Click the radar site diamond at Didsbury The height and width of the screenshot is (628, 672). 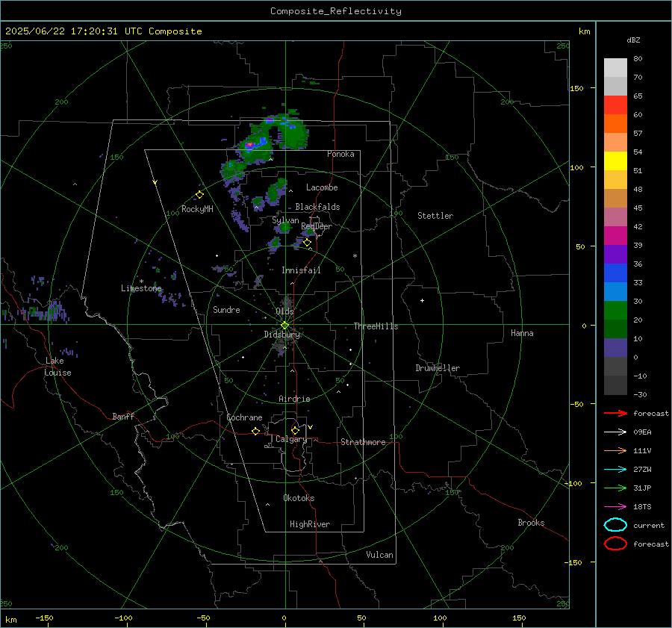point(284,326)
